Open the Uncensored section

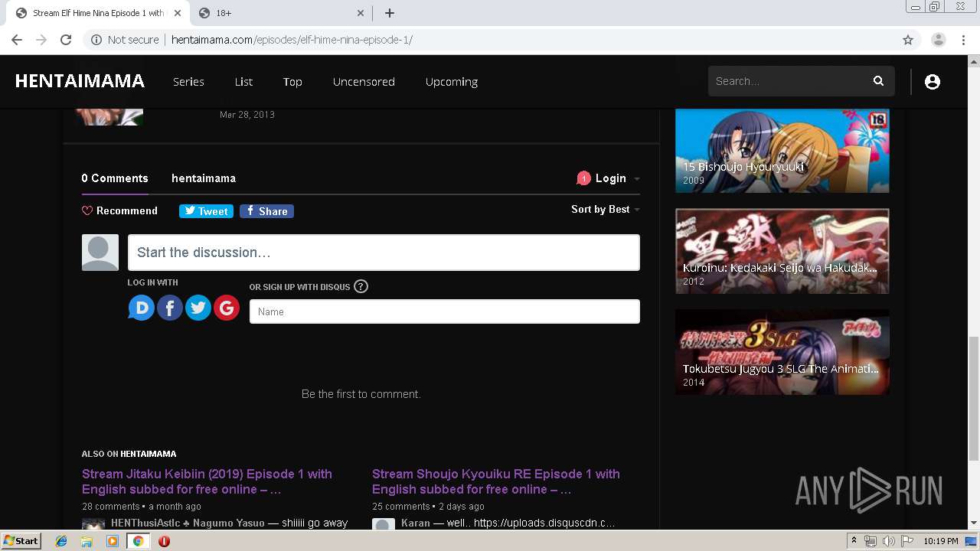click(364, 81)
